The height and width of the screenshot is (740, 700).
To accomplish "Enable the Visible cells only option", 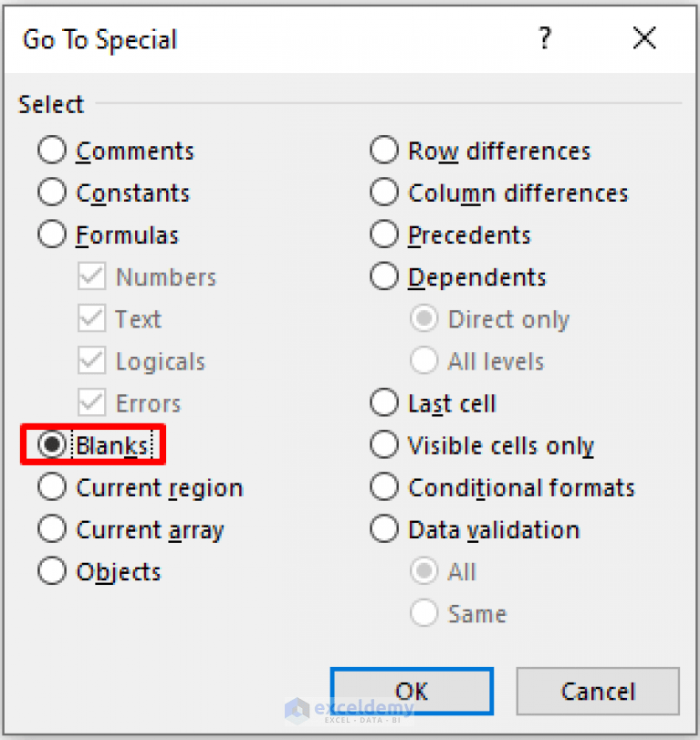I will point(384,444).
